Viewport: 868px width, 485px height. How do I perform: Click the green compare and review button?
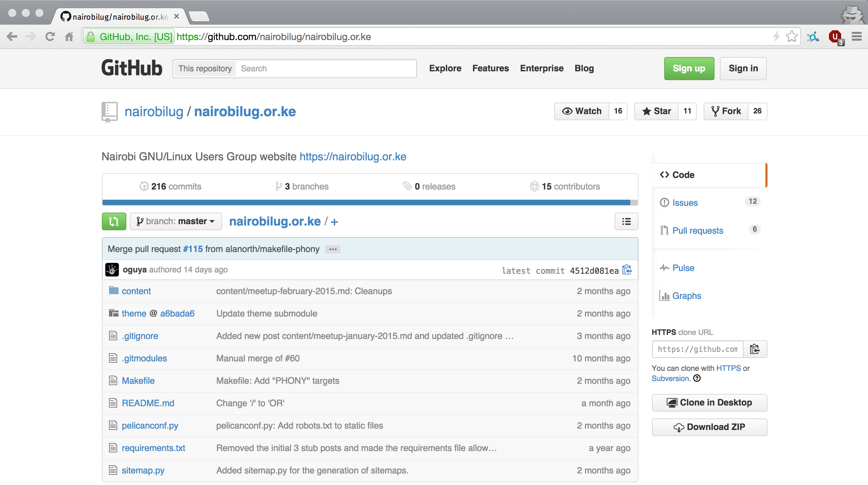click(x=114, y=221)
